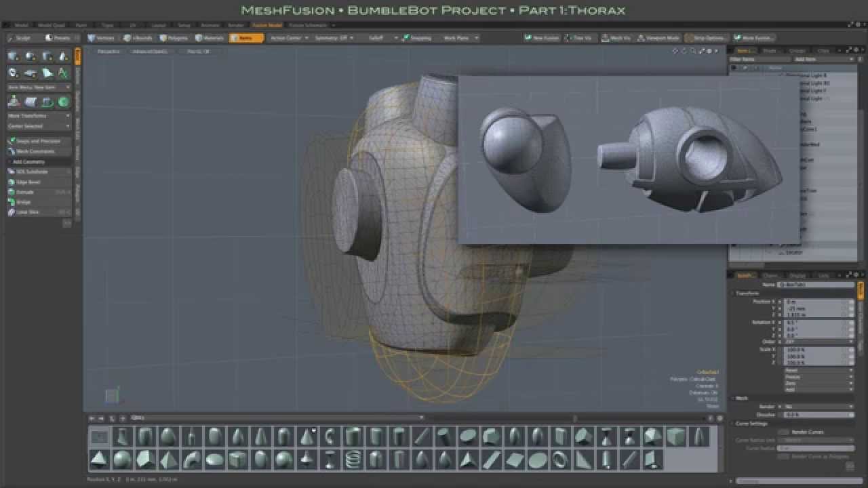Adjust the Dissolve percentage slider field
The image size is (868, 488).
point(818,414)
